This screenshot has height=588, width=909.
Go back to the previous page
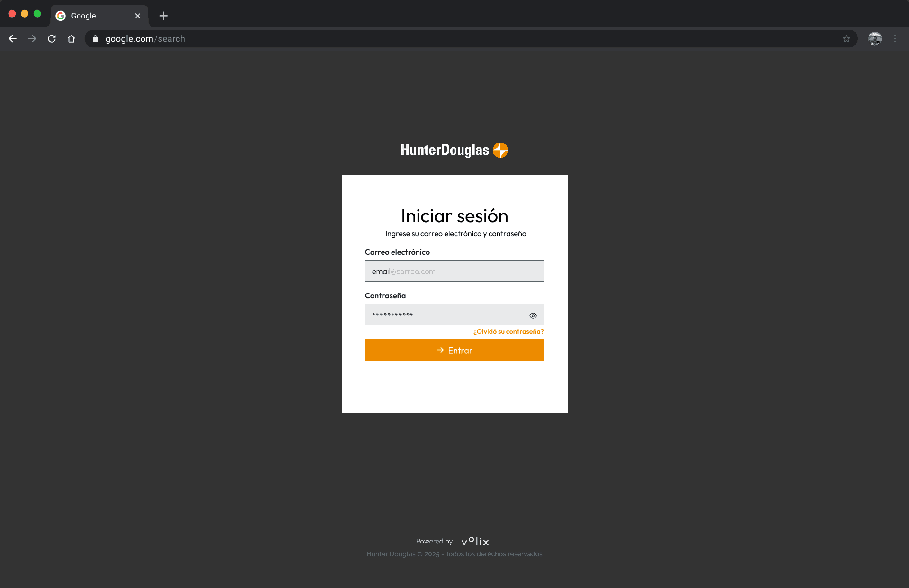13,39
